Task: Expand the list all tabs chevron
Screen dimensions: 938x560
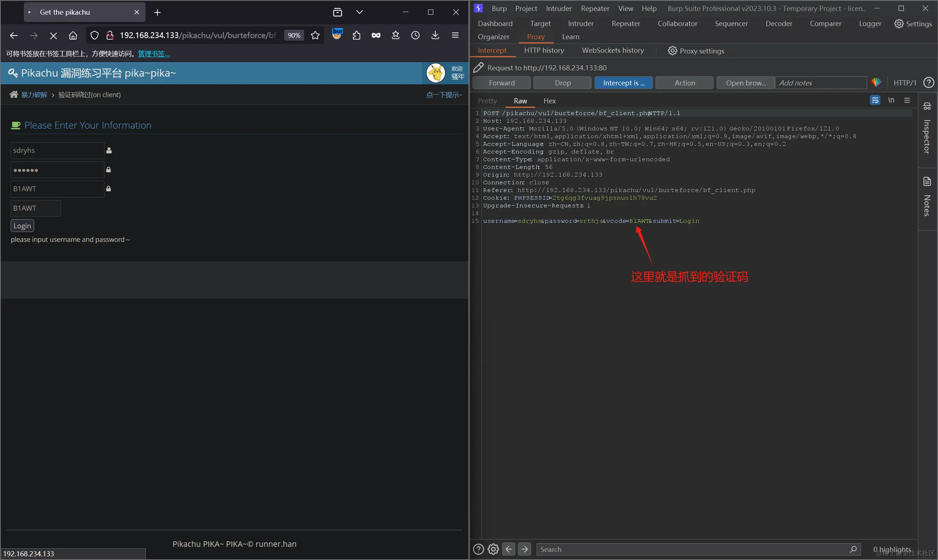Action: [x=360, y=12]
